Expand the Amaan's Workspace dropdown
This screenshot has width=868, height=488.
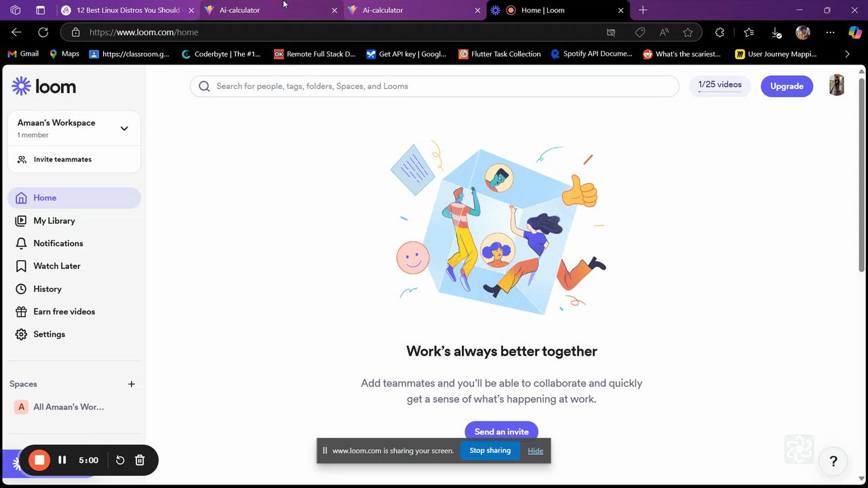124,128
